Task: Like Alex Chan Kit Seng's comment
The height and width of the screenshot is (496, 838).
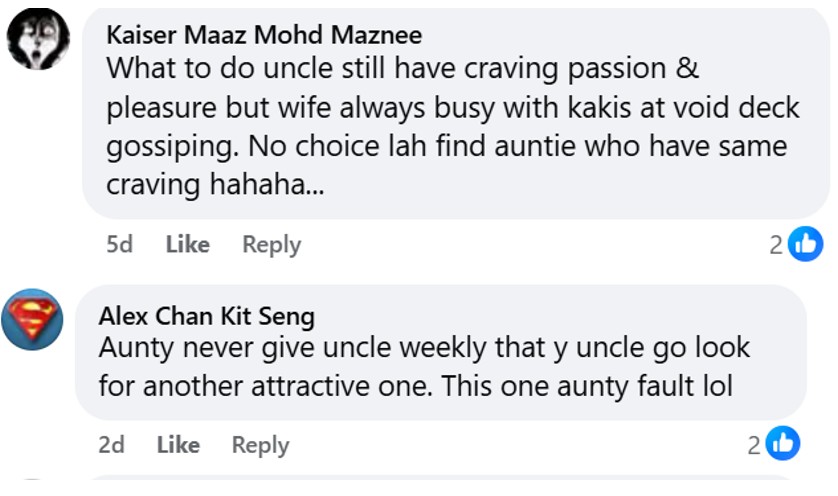Action: pos(179,445)
